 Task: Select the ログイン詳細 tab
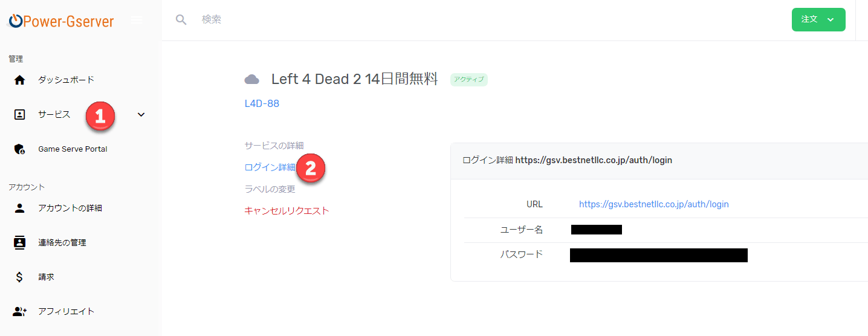pyautogui.click(x=270, y=167)
